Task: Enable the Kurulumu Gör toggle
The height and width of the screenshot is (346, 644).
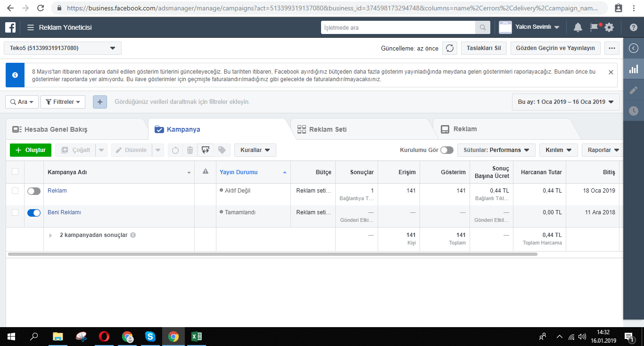Action: point(447,150)
